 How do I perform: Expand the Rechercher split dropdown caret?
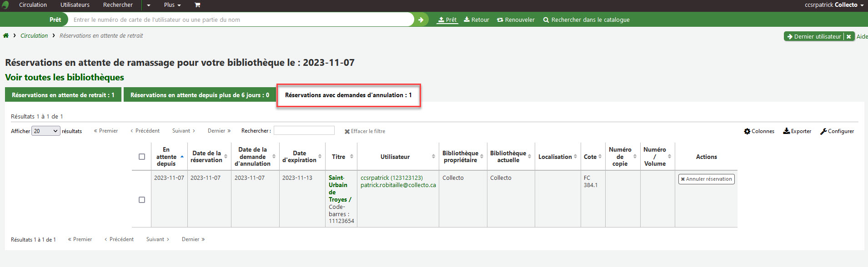point(148,5)
